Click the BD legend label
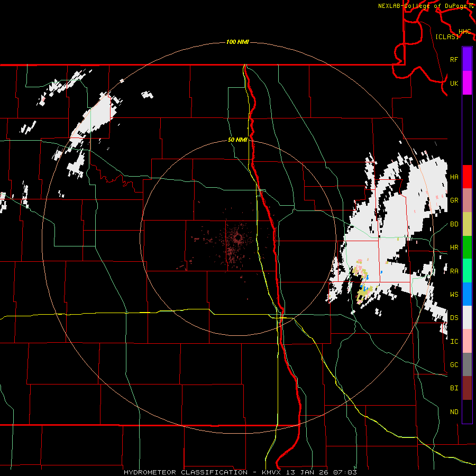 (x=454, y=224)
